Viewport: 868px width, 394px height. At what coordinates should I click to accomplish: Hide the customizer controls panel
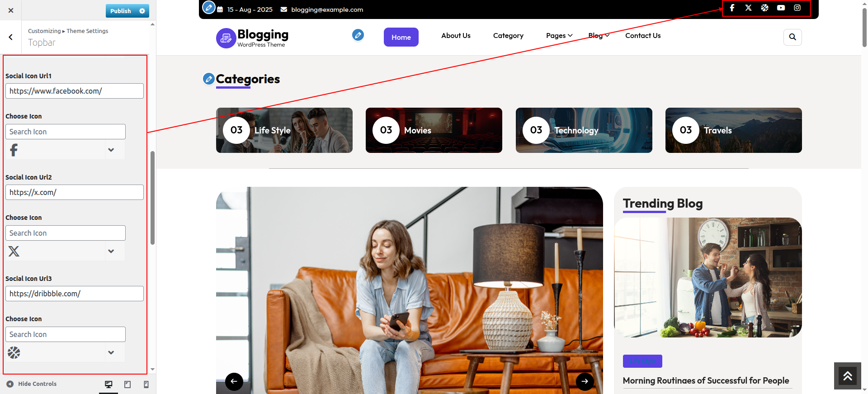pyautogui.click(x=32, y=384)
